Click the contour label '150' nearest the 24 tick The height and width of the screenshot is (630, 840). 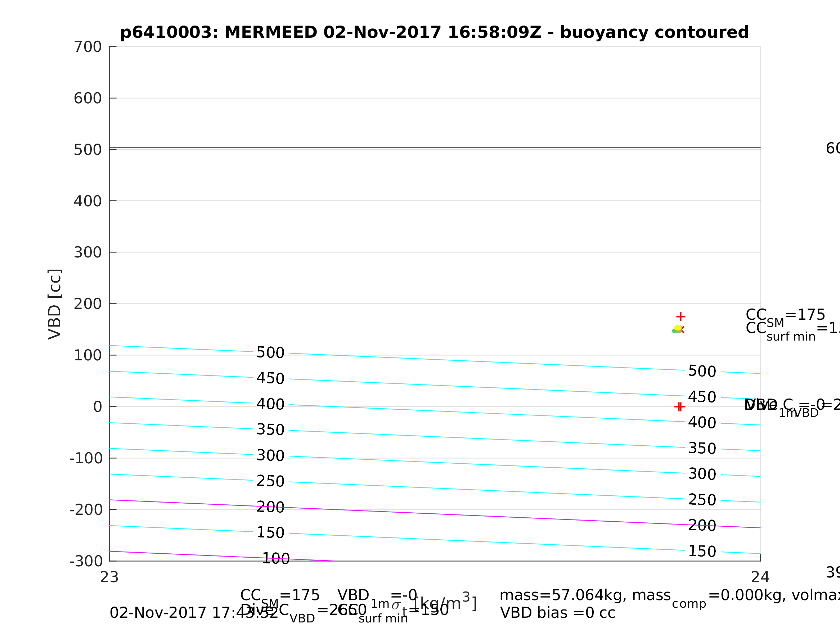point(702,551)
